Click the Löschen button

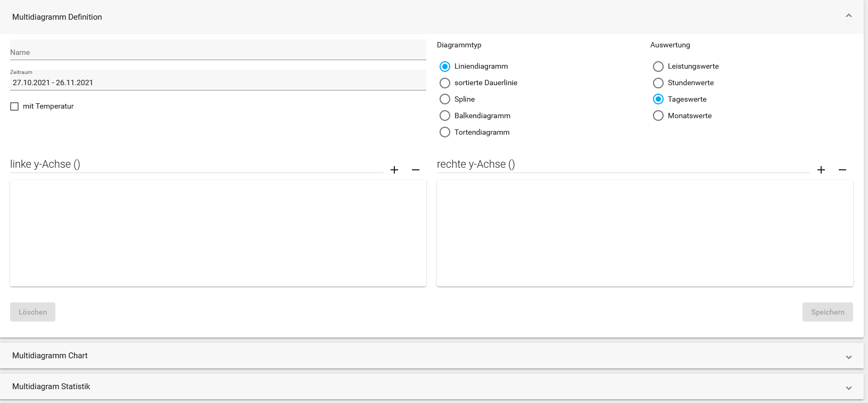32,312
